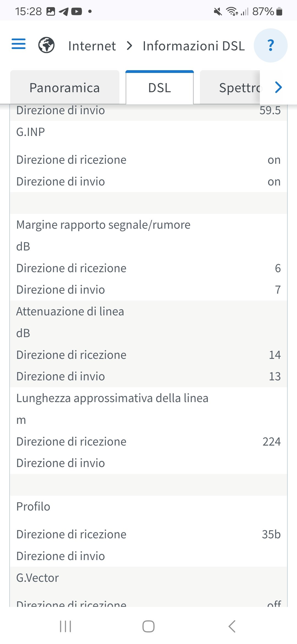Tap the Informazioni DSL page title
The height and width of the screenshot is (644, 297).
[194, 46]
